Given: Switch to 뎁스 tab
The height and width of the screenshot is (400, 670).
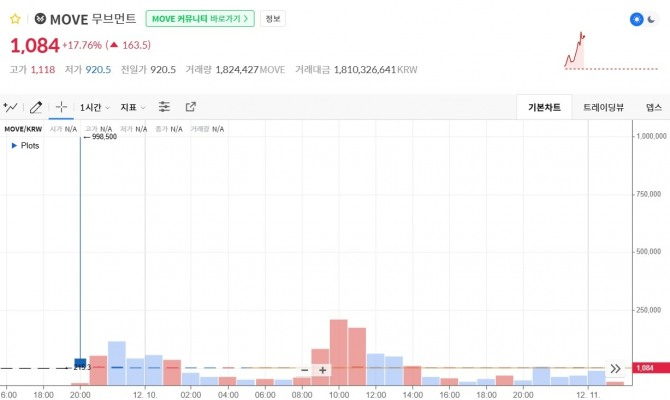Looking at the screenshot, I should point(654,107).
